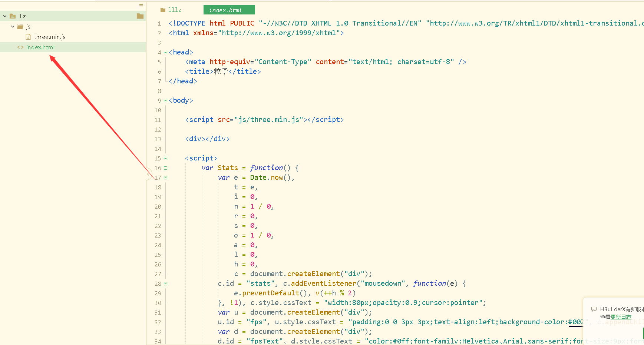Click "n = 1 / 0" on line 20

[254, 206]
